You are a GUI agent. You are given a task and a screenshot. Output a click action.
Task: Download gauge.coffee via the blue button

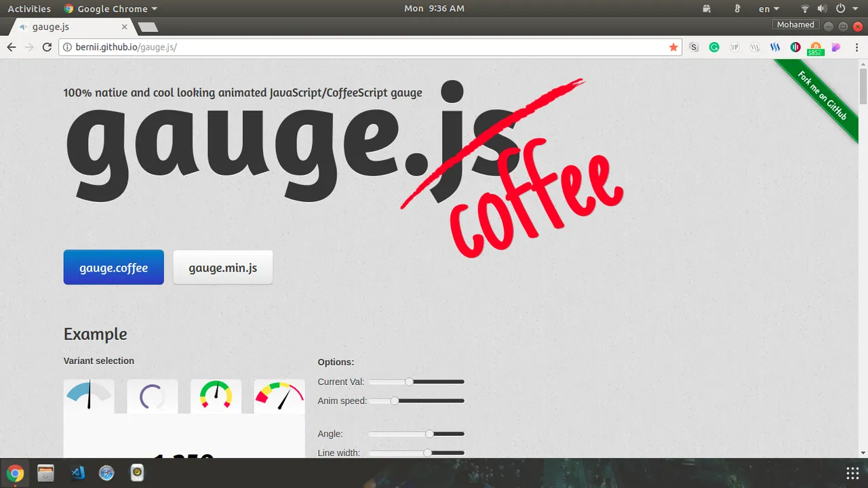[114, 268]
